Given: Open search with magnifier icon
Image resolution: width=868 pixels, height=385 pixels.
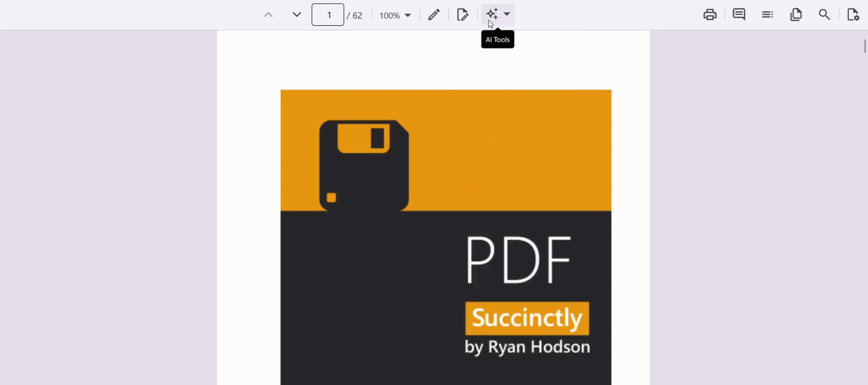Looking at the screenshot, I should [825, 15].
